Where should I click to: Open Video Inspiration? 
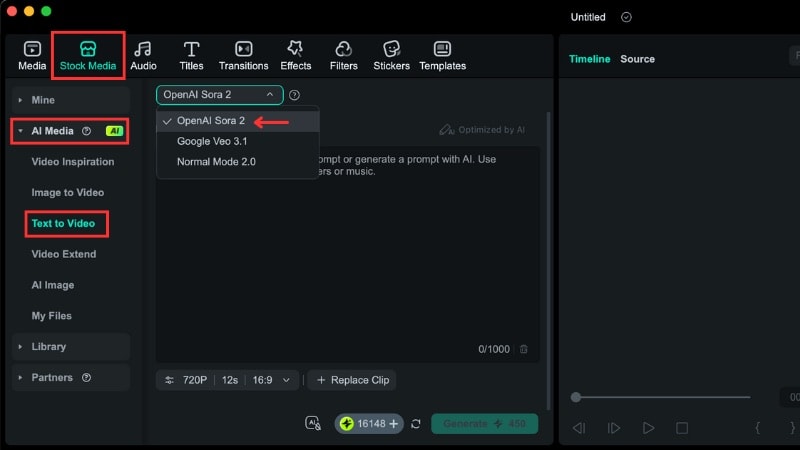point(73,162)
